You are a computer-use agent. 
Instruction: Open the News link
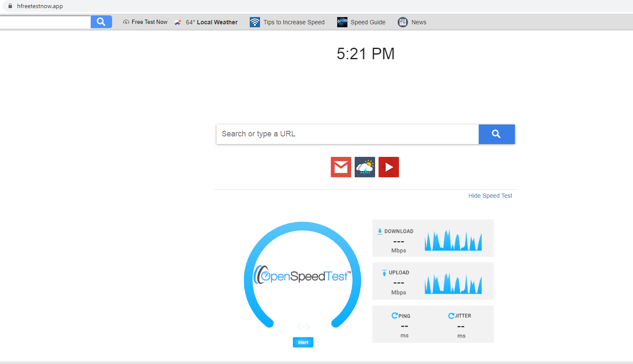(419, 22)
